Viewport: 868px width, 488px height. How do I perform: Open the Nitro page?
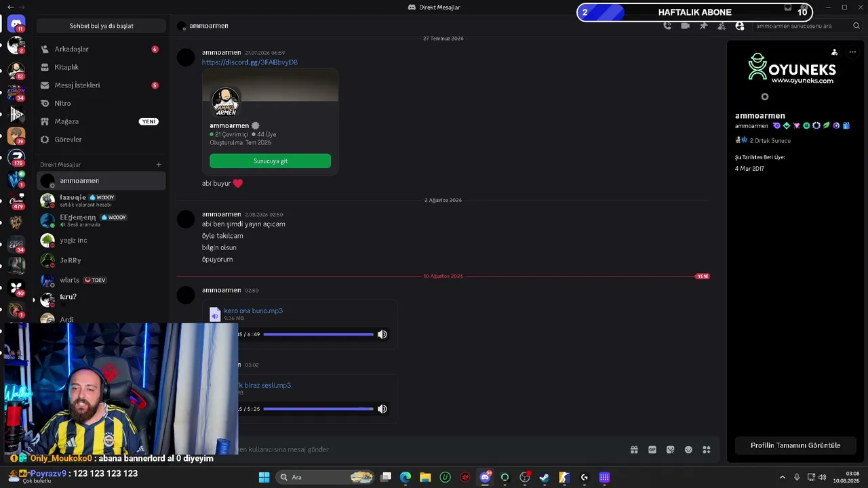pos(101,103)
